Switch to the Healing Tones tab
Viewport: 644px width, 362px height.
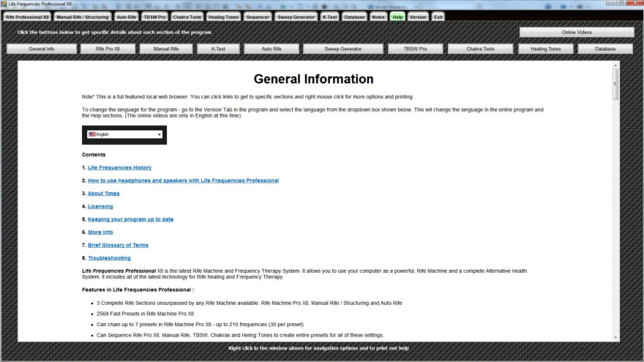point(223,17)
